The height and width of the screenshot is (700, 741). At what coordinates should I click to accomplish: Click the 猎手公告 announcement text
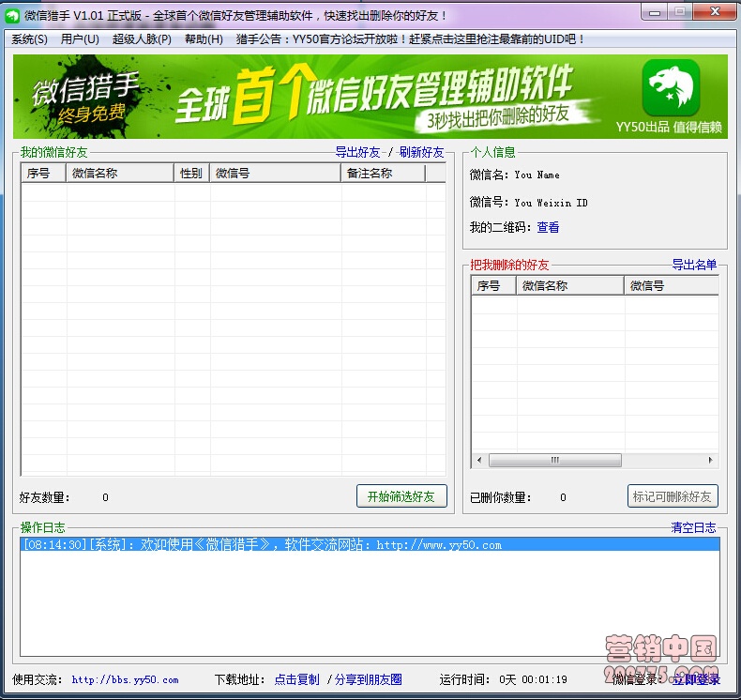pyautogui.click(x=411, y=39)
